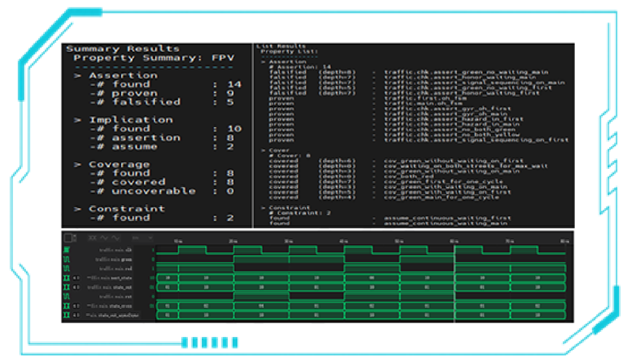Collapse the Cover section in List Results
The image size is (626, 364).
(x=263, y=150)
